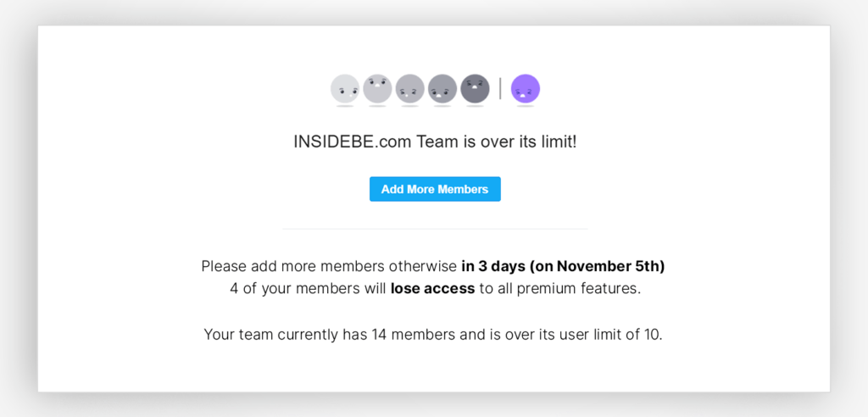Click the shadow beneath the purple avatar
The image size is (868, 417).
pyautogui.click(x=526, y=106)
